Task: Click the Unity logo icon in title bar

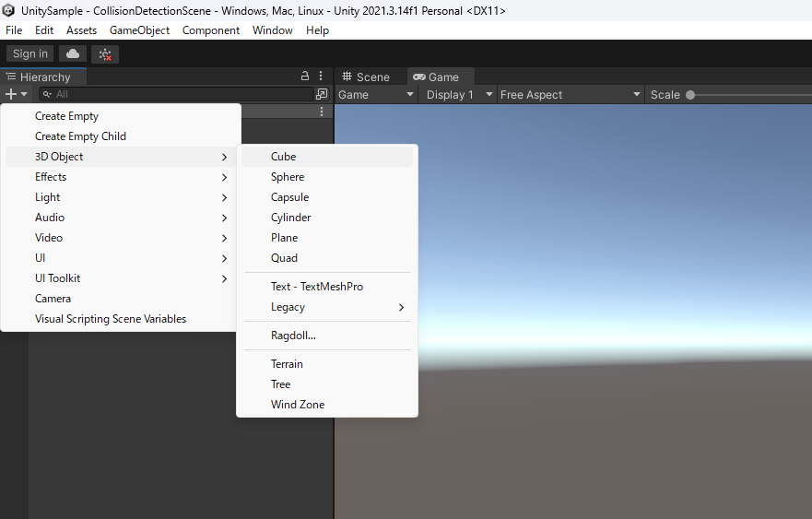Action: click(8, 10)
